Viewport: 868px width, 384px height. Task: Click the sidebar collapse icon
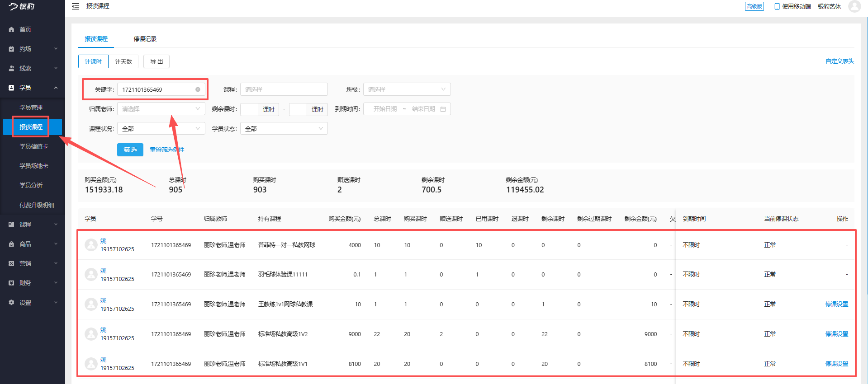point(76,6)
